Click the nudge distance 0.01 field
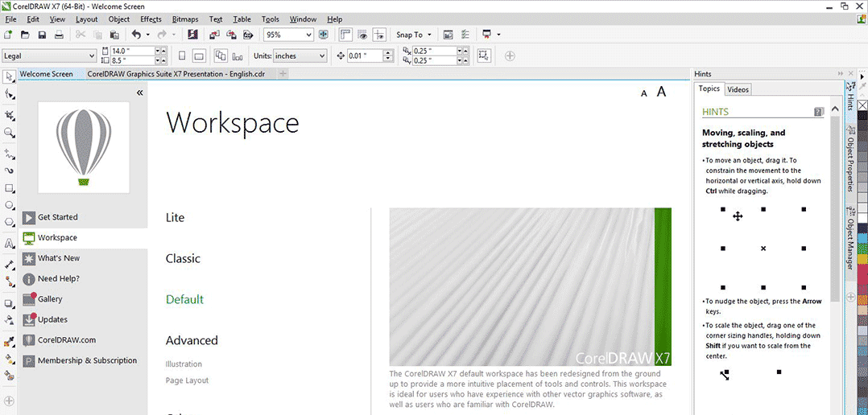 (x=365, y=55)
